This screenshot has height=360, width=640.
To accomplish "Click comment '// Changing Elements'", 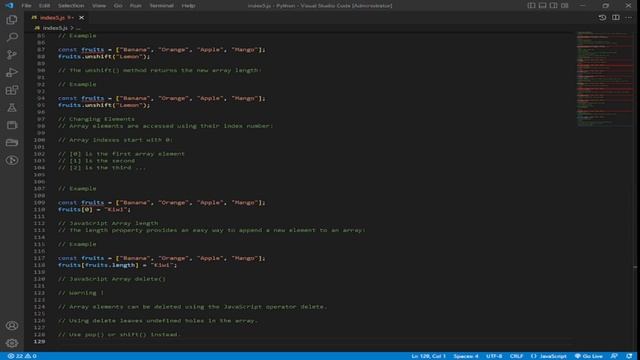I will point(96,119).
